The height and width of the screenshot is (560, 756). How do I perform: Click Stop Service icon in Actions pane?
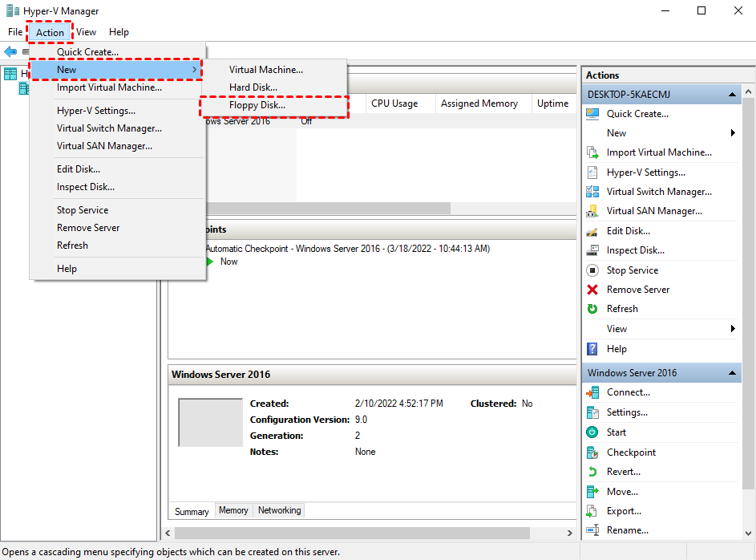(x=592, y=270)
